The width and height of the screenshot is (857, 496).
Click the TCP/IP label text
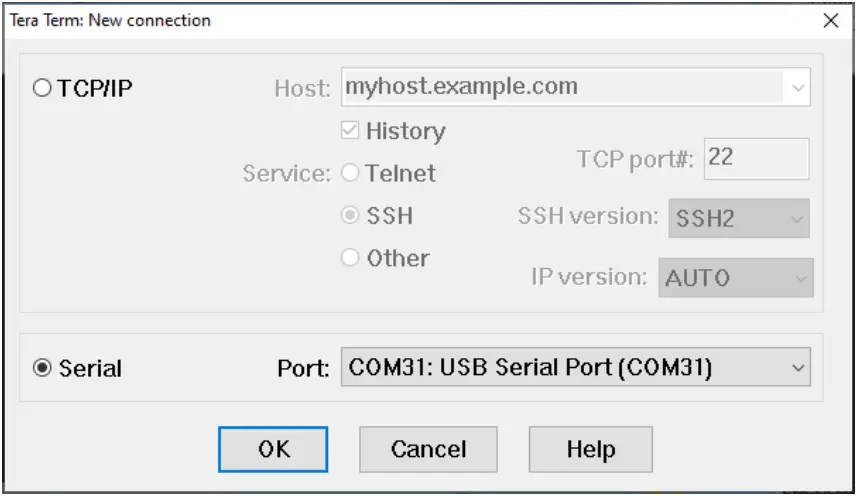[95, 88]
